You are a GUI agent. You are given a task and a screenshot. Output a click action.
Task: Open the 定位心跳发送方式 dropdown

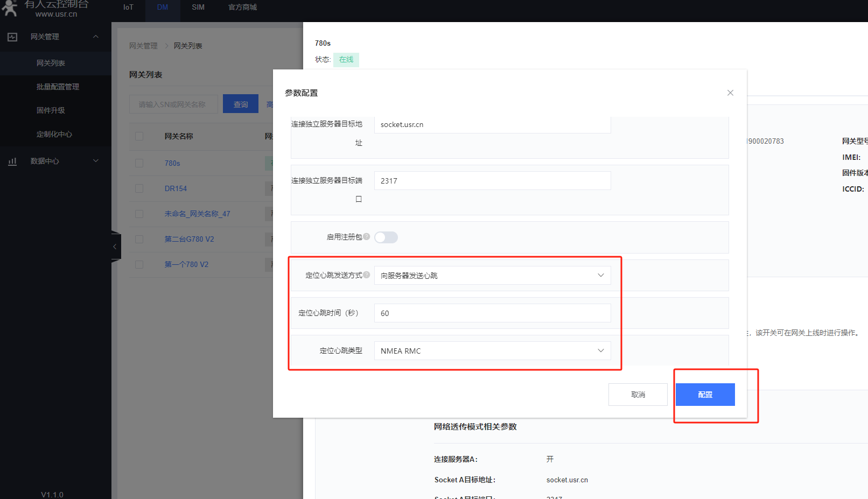tap(492, 276)
